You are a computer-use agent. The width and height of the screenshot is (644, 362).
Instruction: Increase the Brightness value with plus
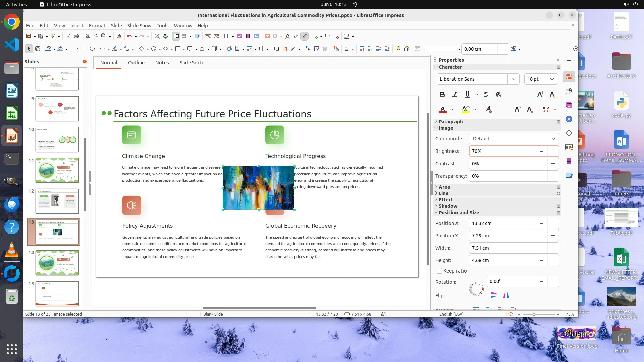coord(553,151)
